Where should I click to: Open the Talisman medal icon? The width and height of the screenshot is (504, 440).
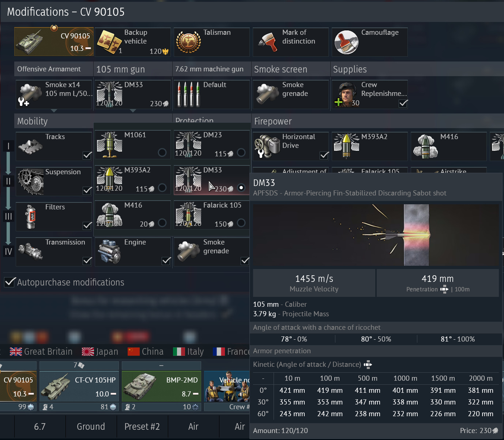(188, 42)
